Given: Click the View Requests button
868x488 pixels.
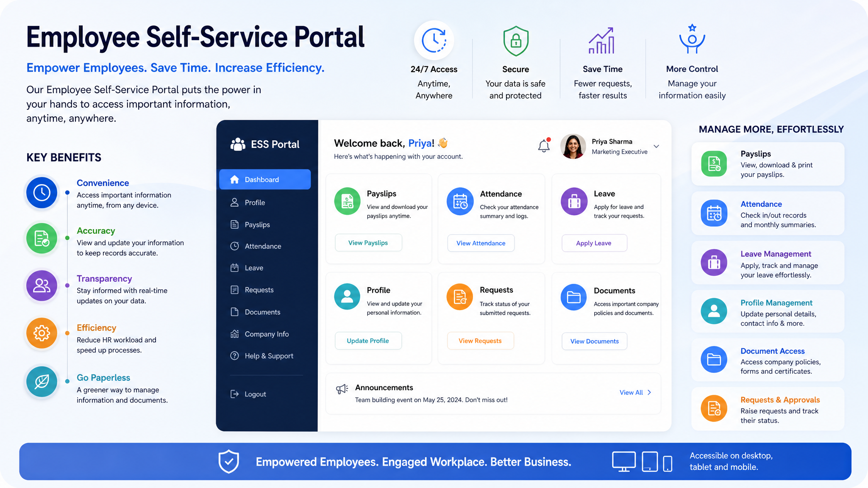Looking at the screenshot, I should (x=481, y=341).
